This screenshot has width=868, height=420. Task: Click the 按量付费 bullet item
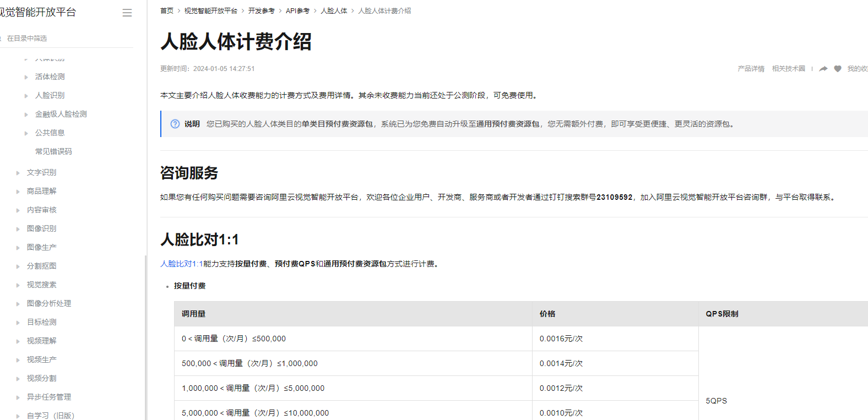[x=189, y=286]
